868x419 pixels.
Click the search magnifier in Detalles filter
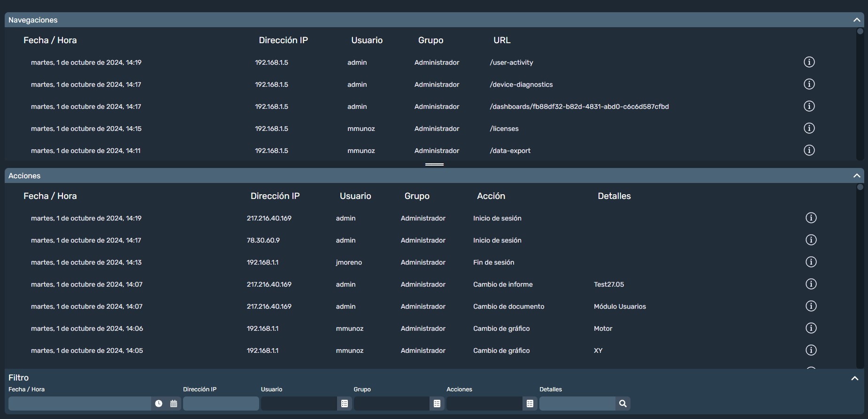pos(622,404)
